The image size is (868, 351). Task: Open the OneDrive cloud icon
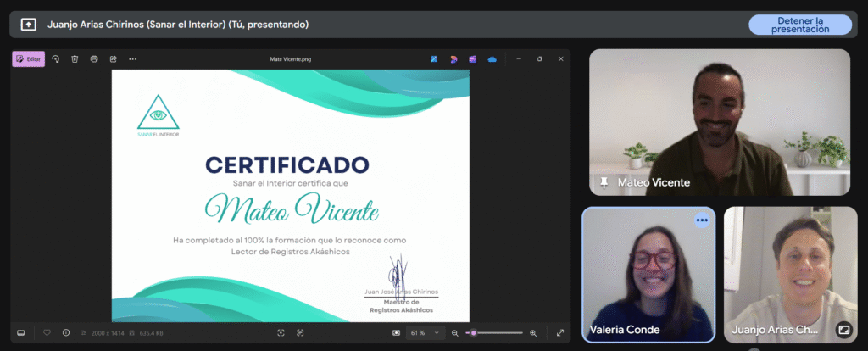tap(492, 59)
